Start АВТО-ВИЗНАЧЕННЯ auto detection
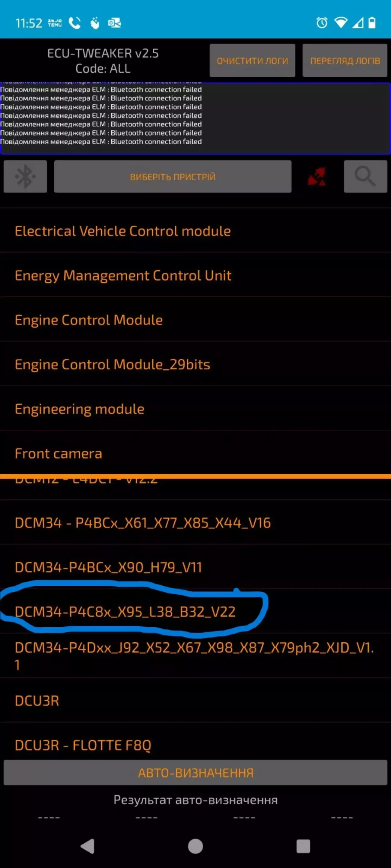391x868 pixels. pyautogui.click(x=195, y=772)
